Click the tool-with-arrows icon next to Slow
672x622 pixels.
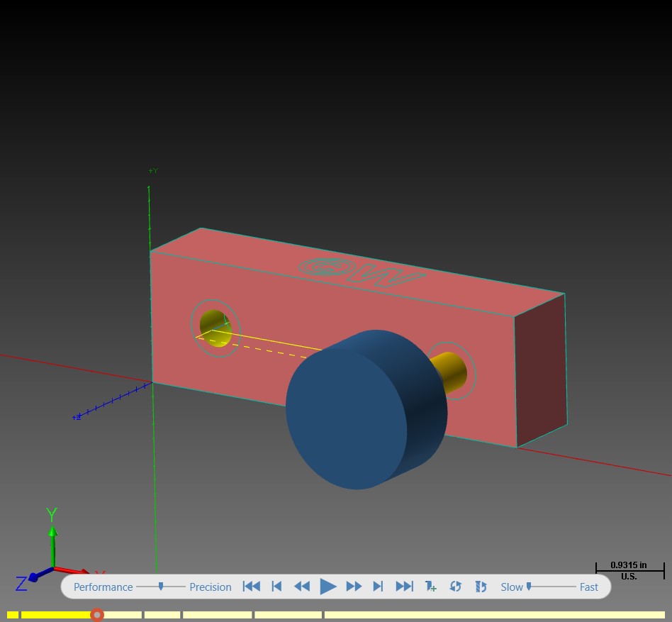coord(481,587)
